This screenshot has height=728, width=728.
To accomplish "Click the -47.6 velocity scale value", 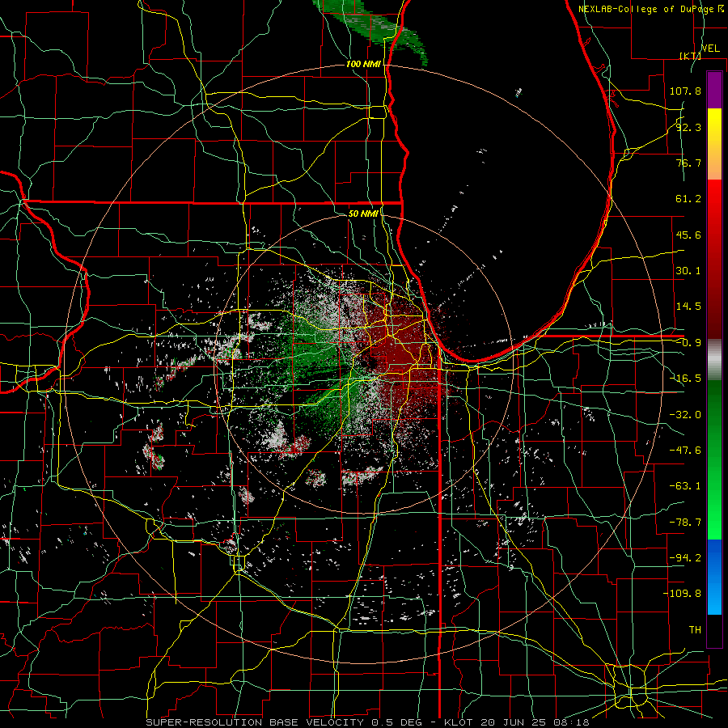I will point(685,451).
